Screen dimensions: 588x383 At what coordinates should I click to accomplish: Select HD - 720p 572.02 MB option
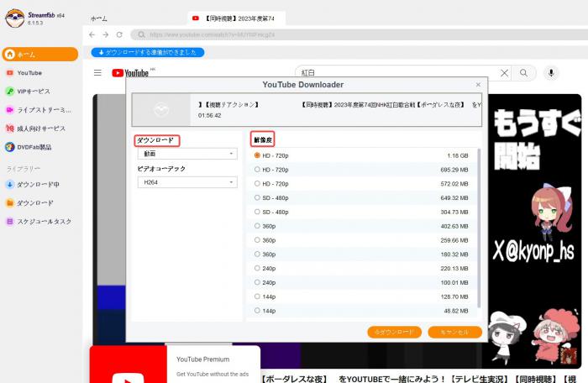[361, 184]
